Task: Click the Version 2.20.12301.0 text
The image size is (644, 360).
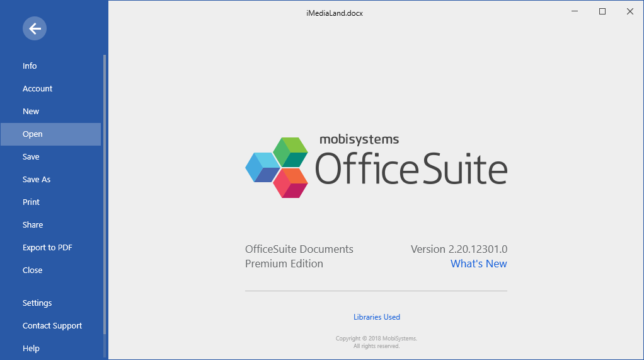Action: click(459, 249)
